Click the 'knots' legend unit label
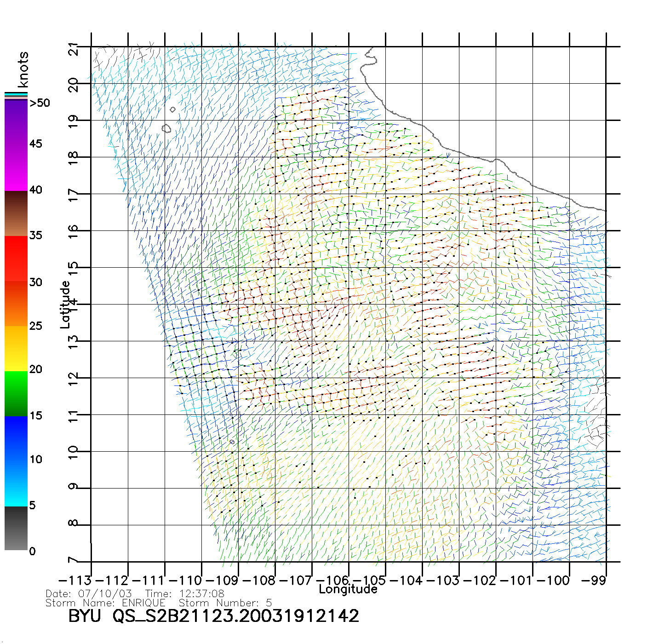The image size is (653, 644). (23, 69)
